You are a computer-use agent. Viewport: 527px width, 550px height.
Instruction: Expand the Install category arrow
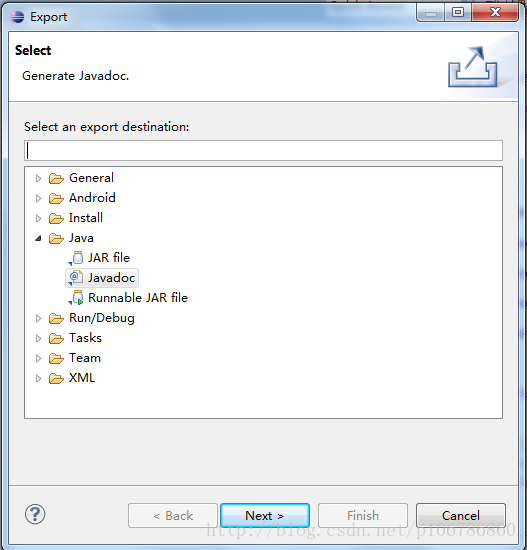(38, 219)
